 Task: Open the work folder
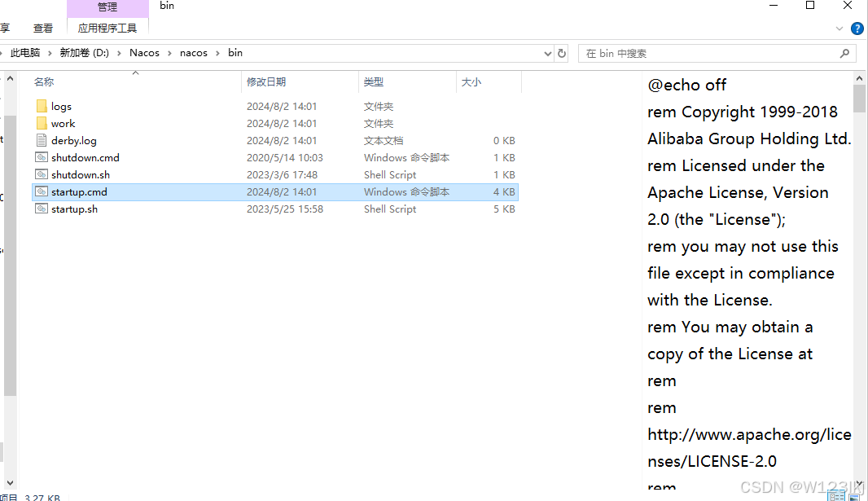(x=64, y=123)
